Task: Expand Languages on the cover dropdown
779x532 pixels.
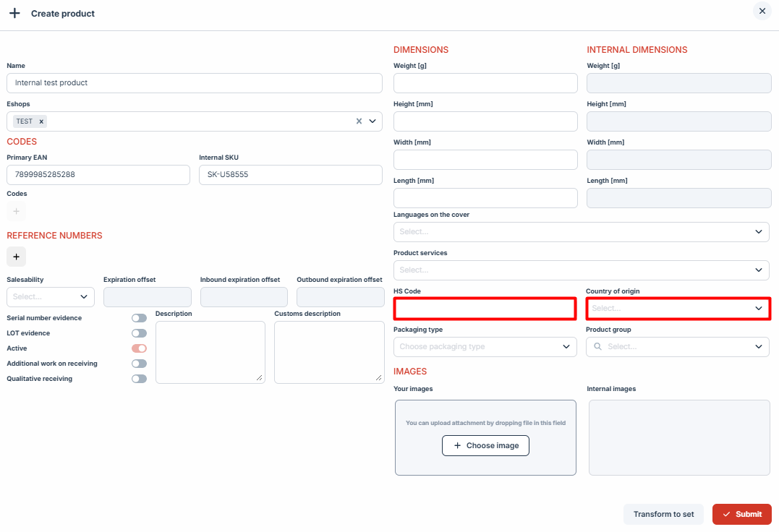Action: [x=581, y=232]
